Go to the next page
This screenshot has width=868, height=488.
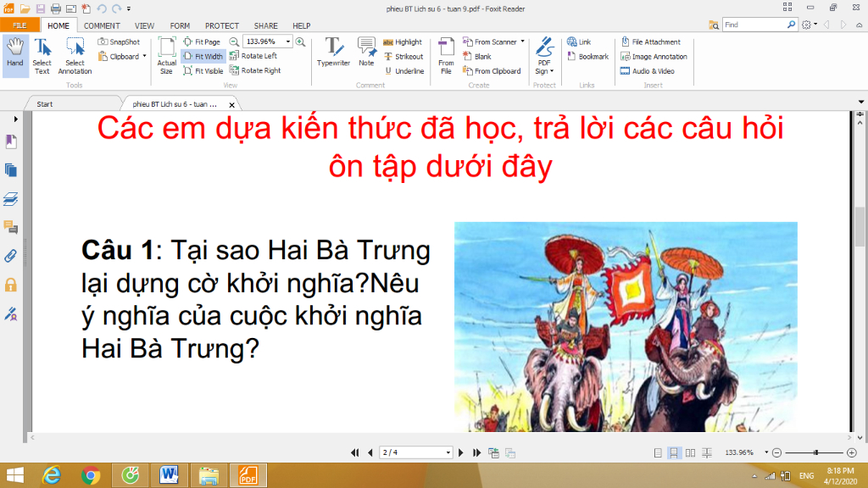click(x=461, y=452)
